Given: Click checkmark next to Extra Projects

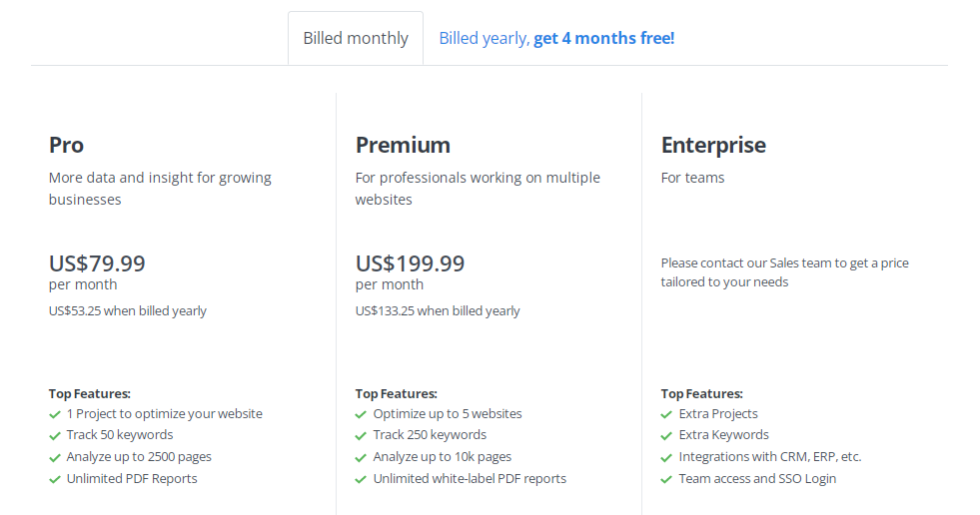Looking at the screenshot, I should pyautogui.click(x=667, y=414).
